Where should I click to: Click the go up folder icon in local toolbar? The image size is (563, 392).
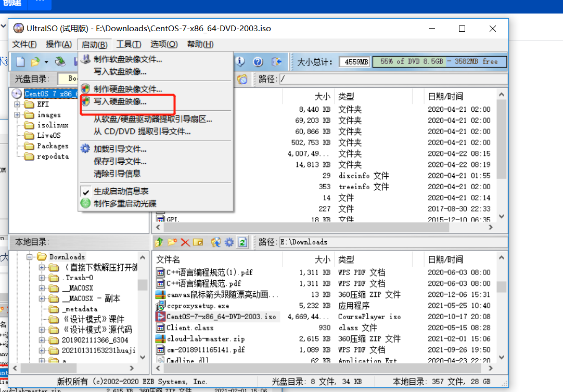[x=159, y=242]
